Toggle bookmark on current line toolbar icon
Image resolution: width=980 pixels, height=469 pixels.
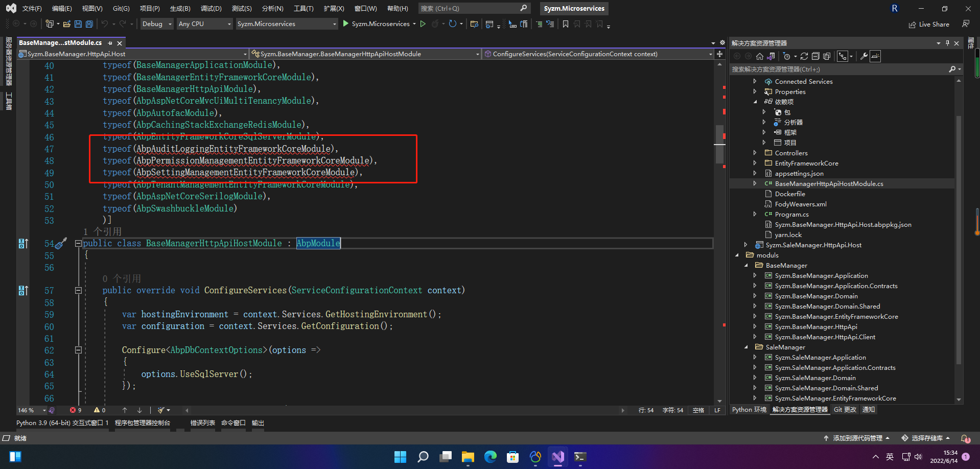click(x=566, y=24)
